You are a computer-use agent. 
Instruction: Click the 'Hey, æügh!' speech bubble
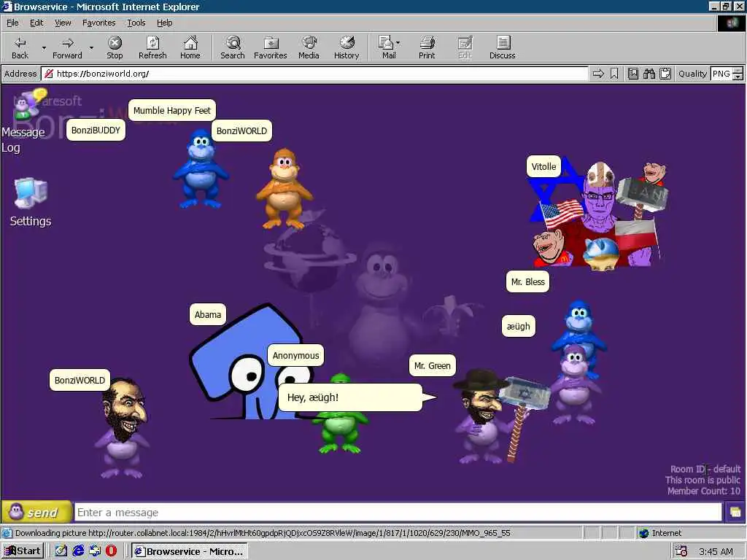350,397
